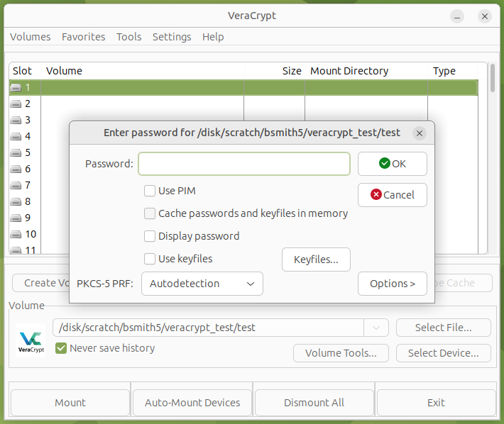
Task: Click the Select File... button
Action: (444, 328)
